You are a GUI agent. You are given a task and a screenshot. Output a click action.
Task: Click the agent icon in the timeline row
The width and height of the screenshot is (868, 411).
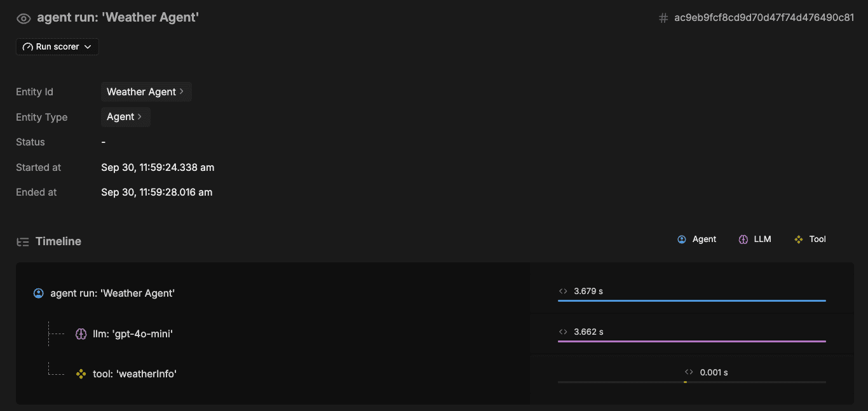(x=38, y=293)
